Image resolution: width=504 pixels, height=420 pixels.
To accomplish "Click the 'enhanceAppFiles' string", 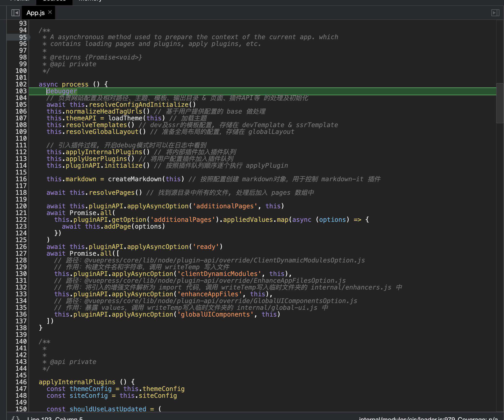I will click(210, 294).
